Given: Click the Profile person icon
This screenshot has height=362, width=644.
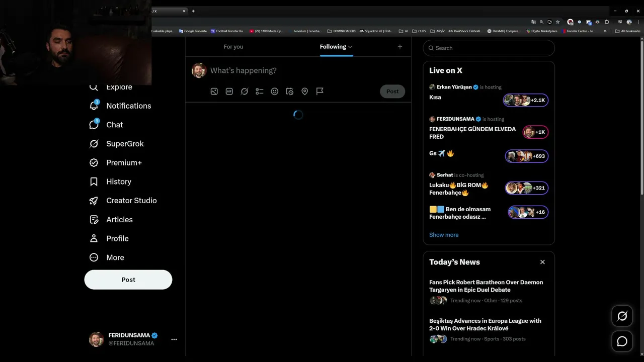Looking at the screenshot, I should pos(94,238).
